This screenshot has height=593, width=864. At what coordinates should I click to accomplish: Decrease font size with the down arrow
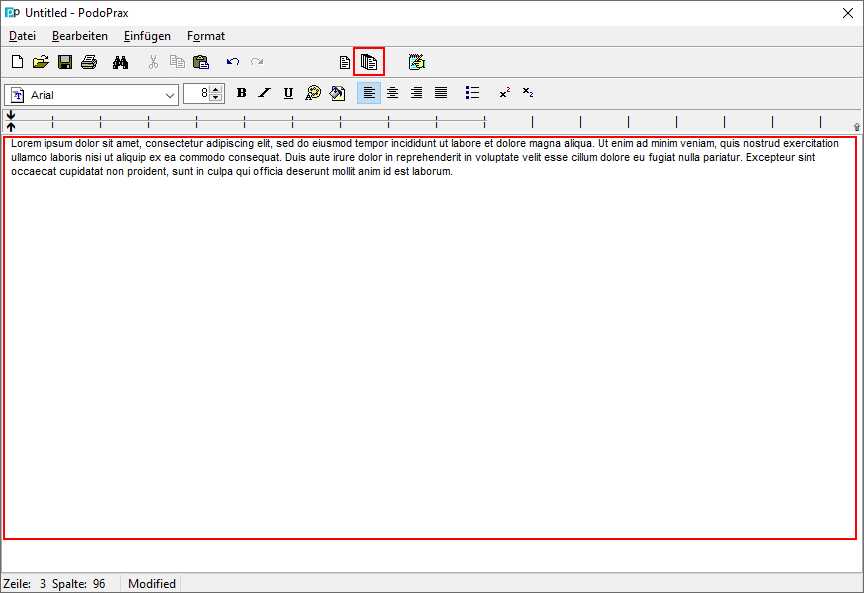(x=216, y=98)
